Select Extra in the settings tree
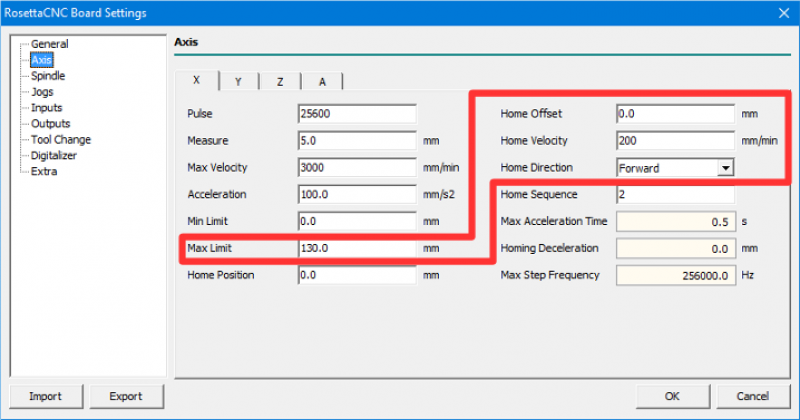 43,172
